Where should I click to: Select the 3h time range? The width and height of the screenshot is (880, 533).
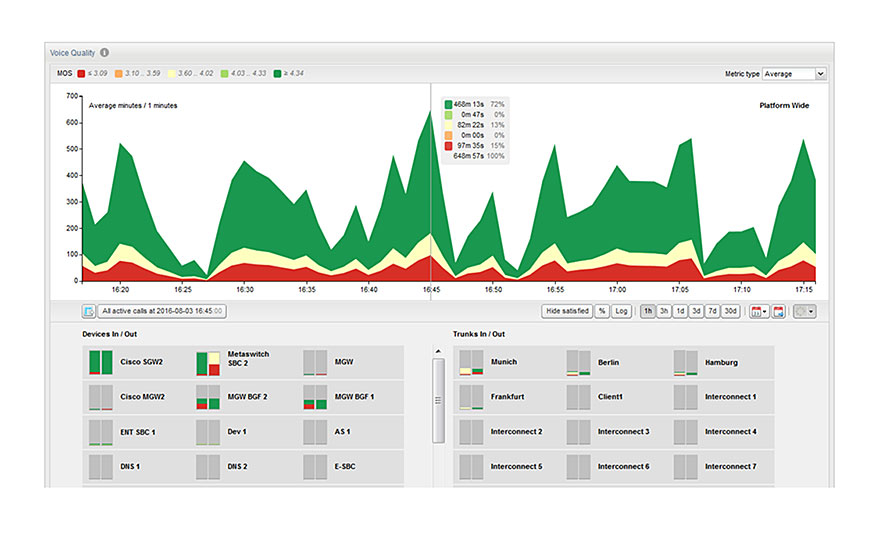point(664,311)
